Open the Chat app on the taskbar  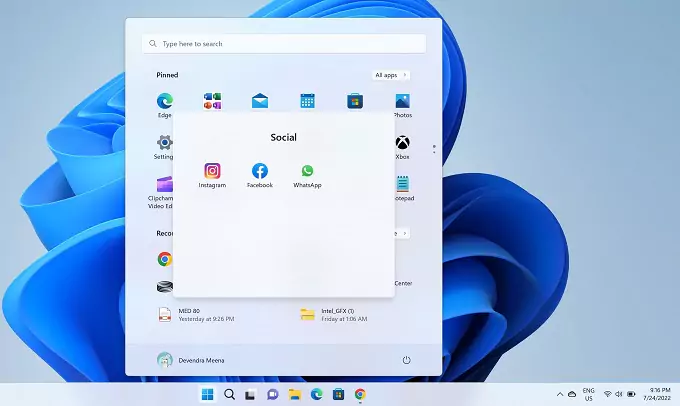tap(273, 394)
